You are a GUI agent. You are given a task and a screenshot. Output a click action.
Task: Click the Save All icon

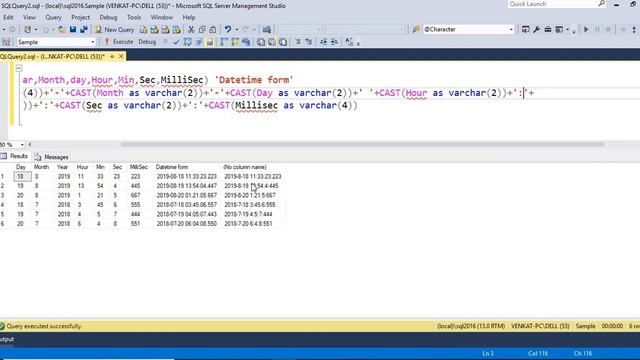84,29
